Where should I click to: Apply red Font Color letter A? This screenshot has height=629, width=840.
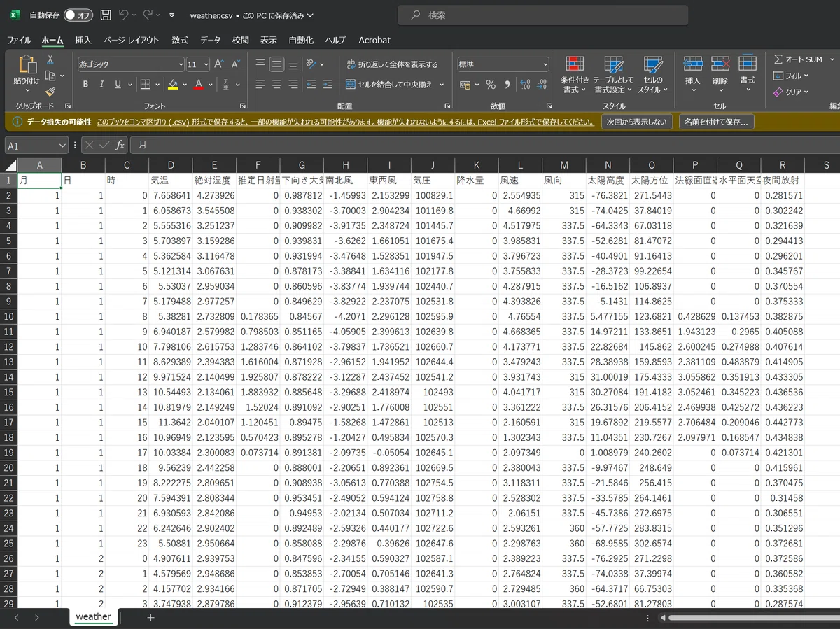point(199,85)
